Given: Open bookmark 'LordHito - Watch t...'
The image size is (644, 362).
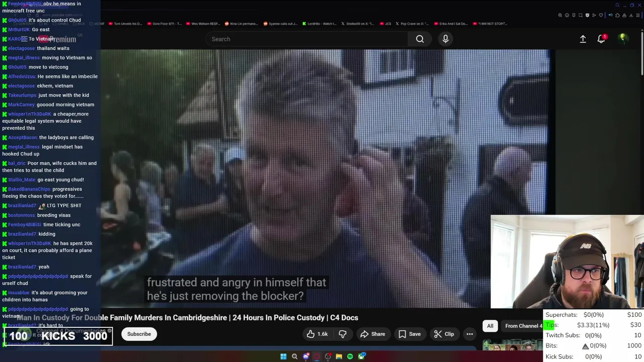Looking at the screenshot, I should point(319,24).
